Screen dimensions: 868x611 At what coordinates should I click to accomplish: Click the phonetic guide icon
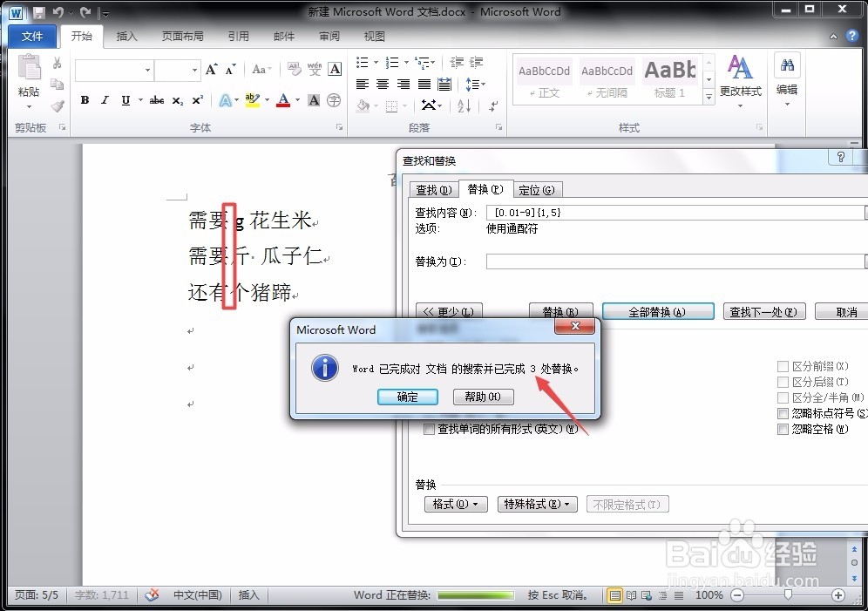pyautogui.click(x=315, y=69)
